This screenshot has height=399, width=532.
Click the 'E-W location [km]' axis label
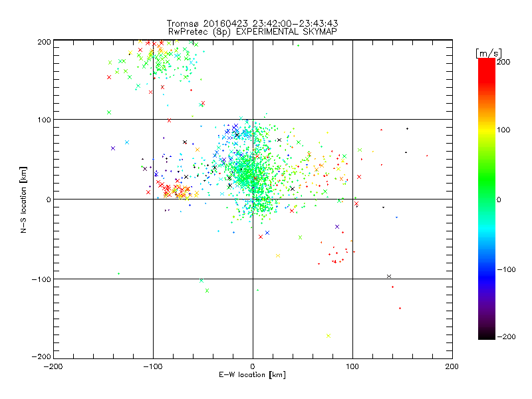[252, 375]
